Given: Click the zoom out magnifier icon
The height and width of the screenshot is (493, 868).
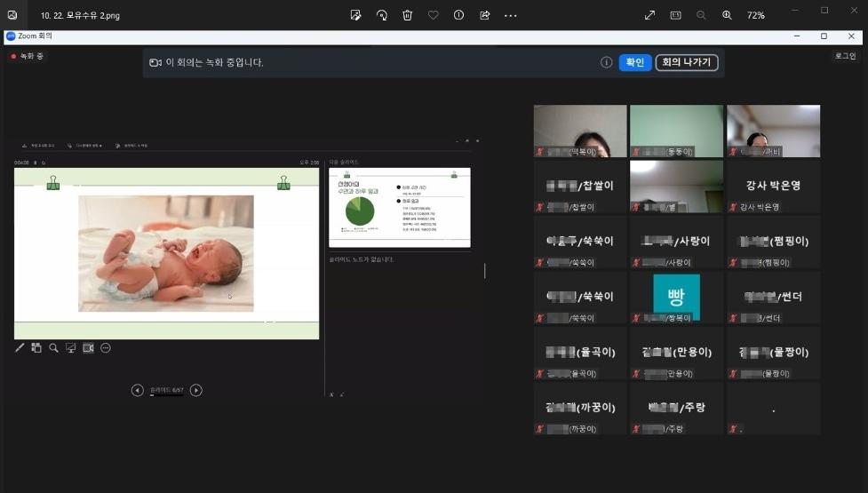Looking at the screenshot, I should [x=701, y=15].
